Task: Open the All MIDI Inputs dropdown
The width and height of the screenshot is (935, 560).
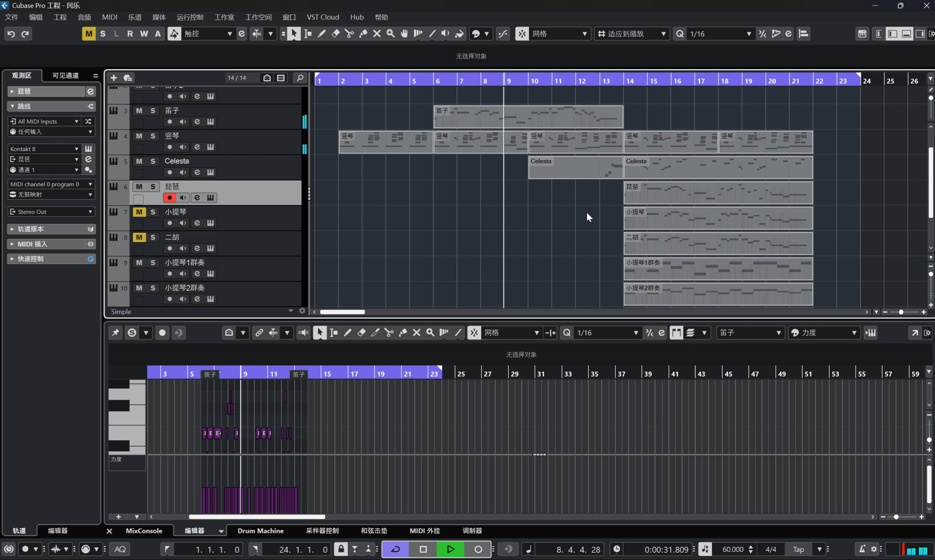Action: (44, 122)
